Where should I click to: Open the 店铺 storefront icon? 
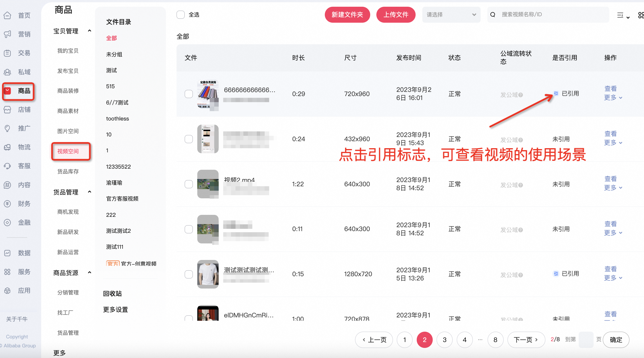[8, 110]
